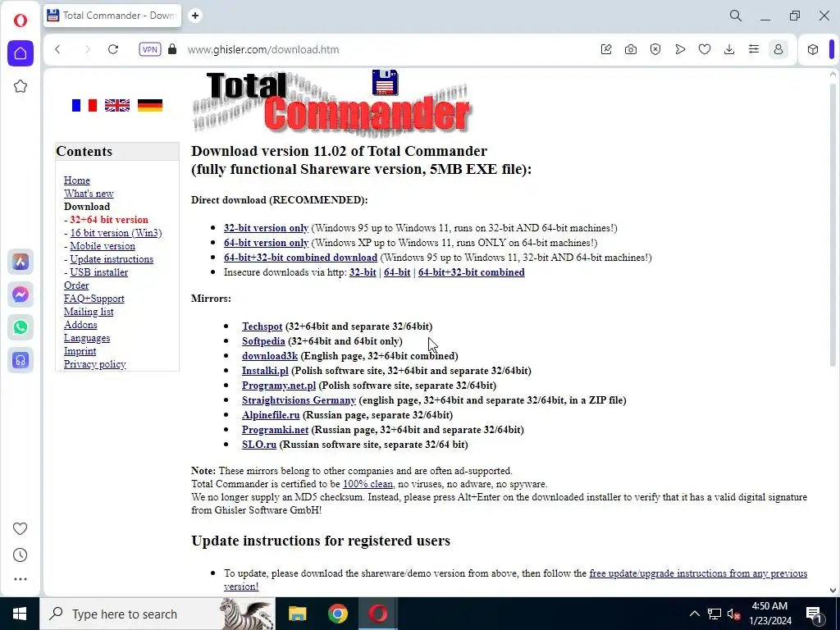The height and width of the screenshot is (630, 840).
Task: View site security padlock info
Action: point(172,49)
